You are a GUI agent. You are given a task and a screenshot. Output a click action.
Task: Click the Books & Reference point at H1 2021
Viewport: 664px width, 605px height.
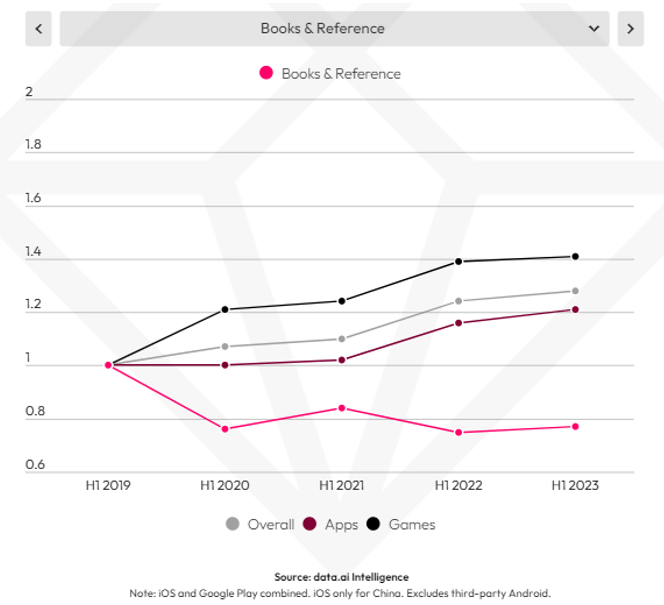342,408
